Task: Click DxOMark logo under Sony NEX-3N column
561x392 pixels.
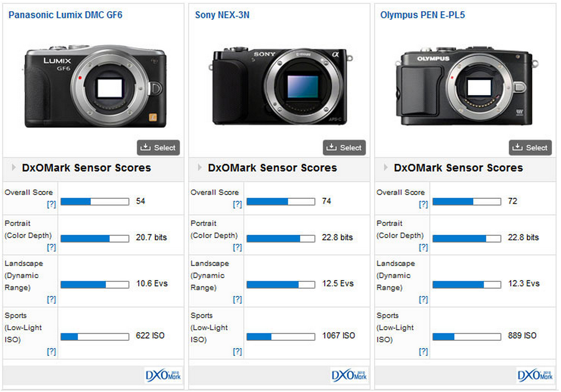Action: tap(349, 375)
